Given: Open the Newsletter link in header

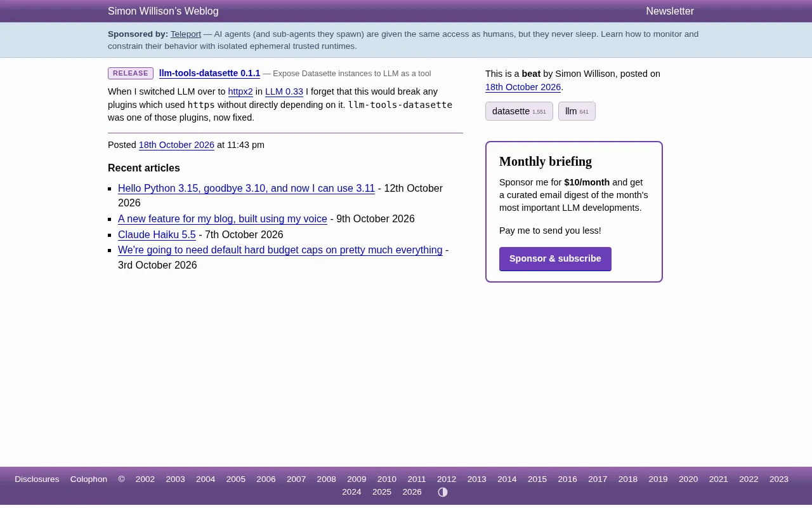Looking at the screenshot, I should tap(670, 11).
